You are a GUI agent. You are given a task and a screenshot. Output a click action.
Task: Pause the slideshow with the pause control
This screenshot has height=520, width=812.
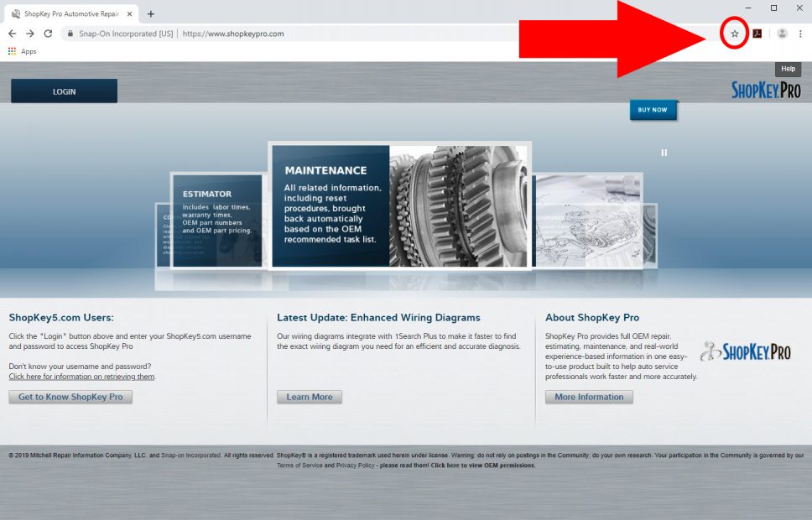tap(664, 153)
